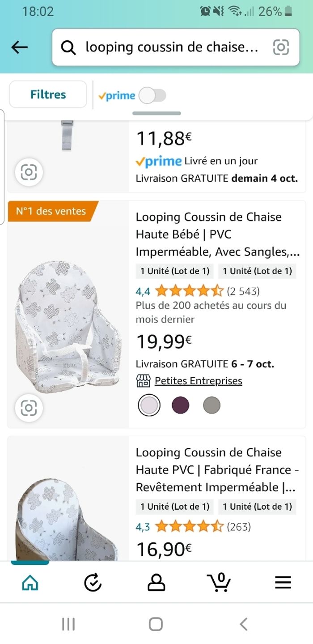This screenshot has height=644, width=313.
Task: Open the Petites Entreprises link
Action: pos(198,381)
